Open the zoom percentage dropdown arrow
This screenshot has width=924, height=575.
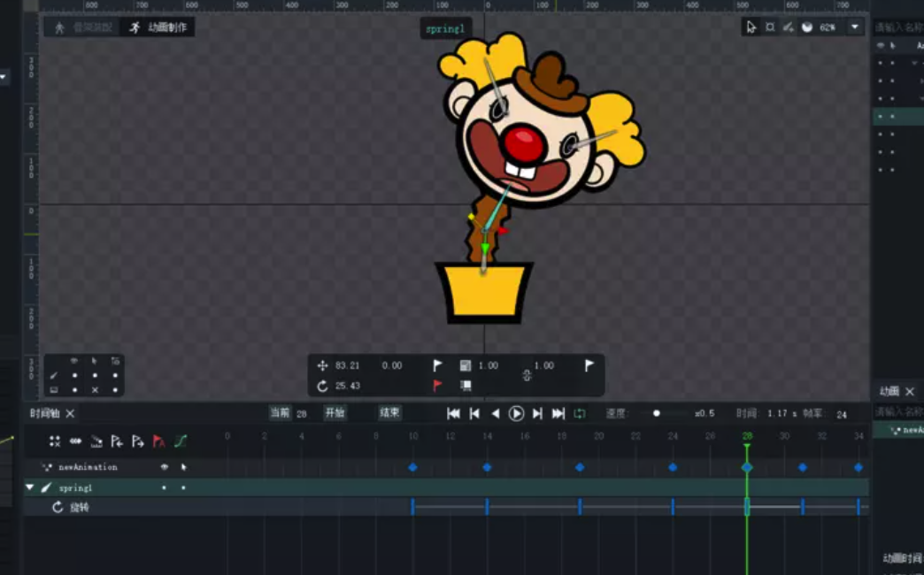[854, 27]
